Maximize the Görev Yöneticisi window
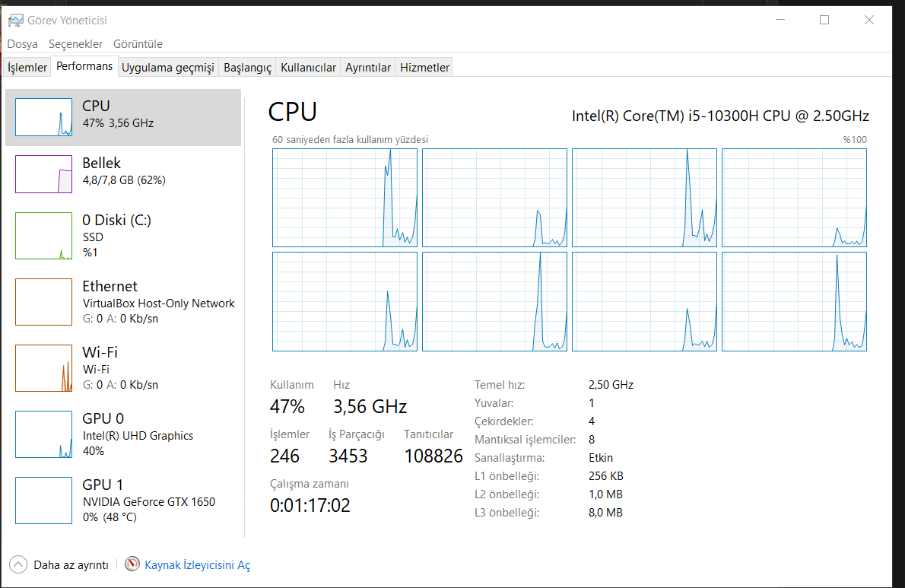 coord(824,20)
